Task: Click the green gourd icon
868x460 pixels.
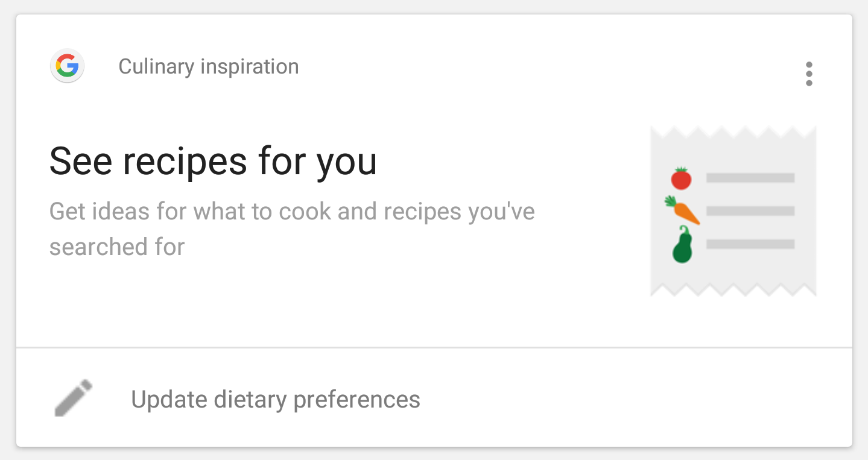Action: tap(682, 245)
